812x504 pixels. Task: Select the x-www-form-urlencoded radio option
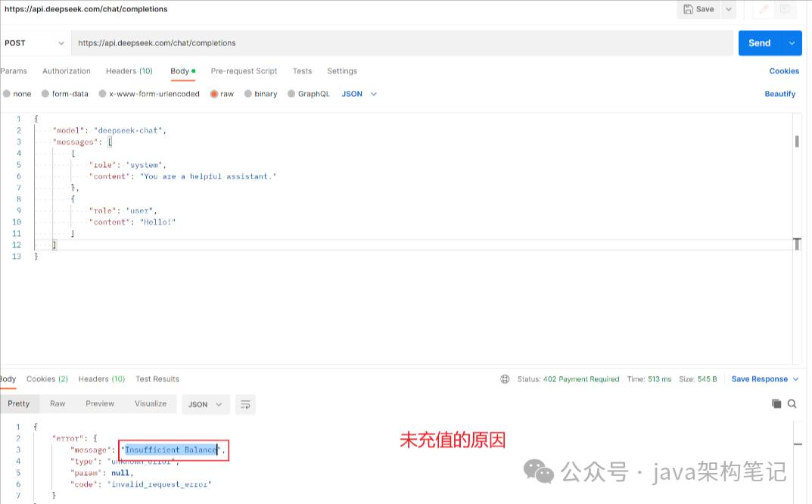pyautogui.click(x=102, y=94)
